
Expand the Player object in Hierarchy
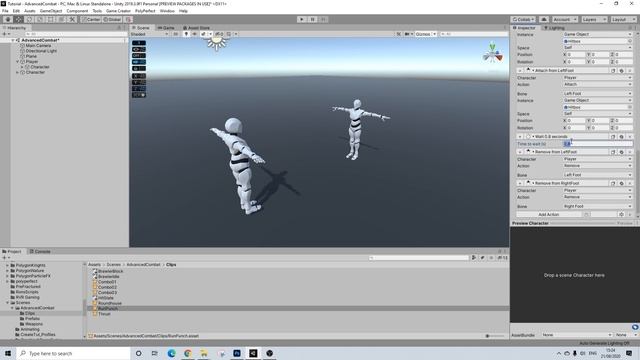[x=18, y=62]
